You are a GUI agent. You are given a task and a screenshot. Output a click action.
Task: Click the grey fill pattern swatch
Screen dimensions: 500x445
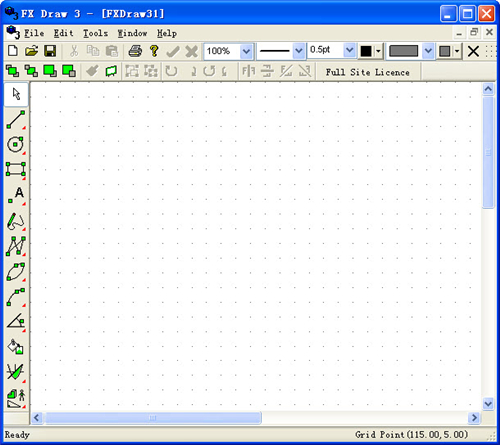(x=403, y=51)
